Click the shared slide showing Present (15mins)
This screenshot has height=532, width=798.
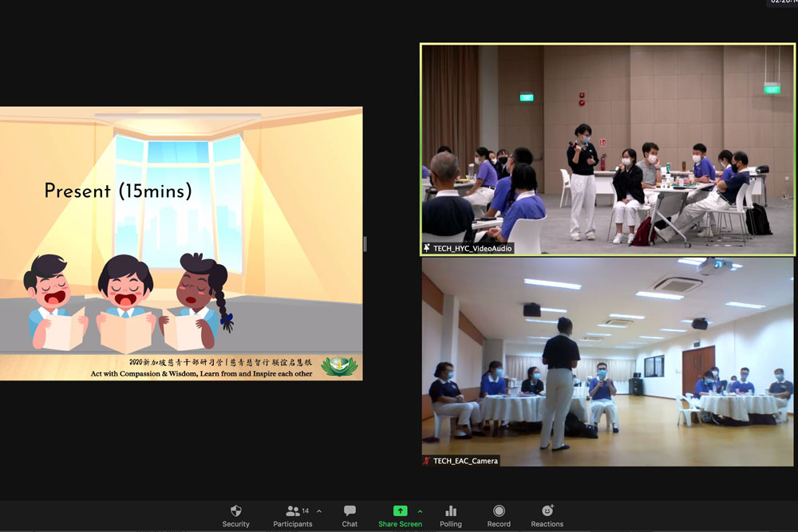click(x=181, y=243)
